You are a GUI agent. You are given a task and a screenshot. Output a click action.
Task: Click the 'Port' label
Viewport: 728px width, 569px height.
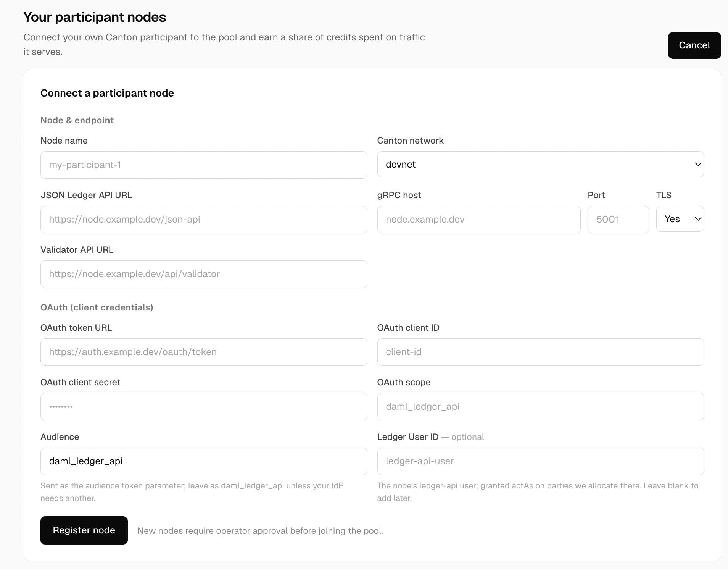tap(596, 195)
